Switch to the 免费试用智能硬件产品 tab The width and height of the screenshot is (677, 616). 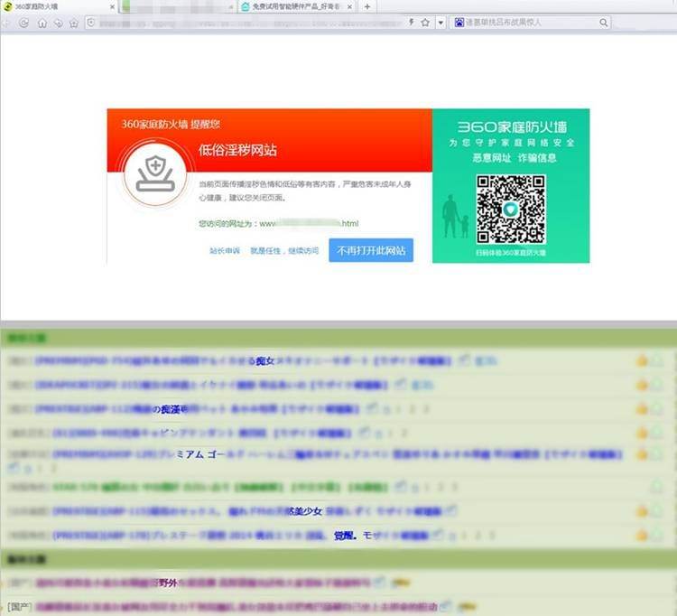(x=296, y=7)
